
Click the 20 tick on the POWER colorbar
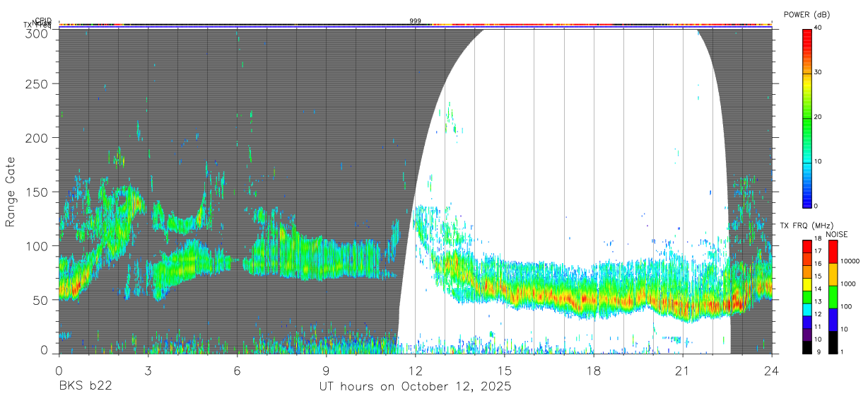pos(819,117)
